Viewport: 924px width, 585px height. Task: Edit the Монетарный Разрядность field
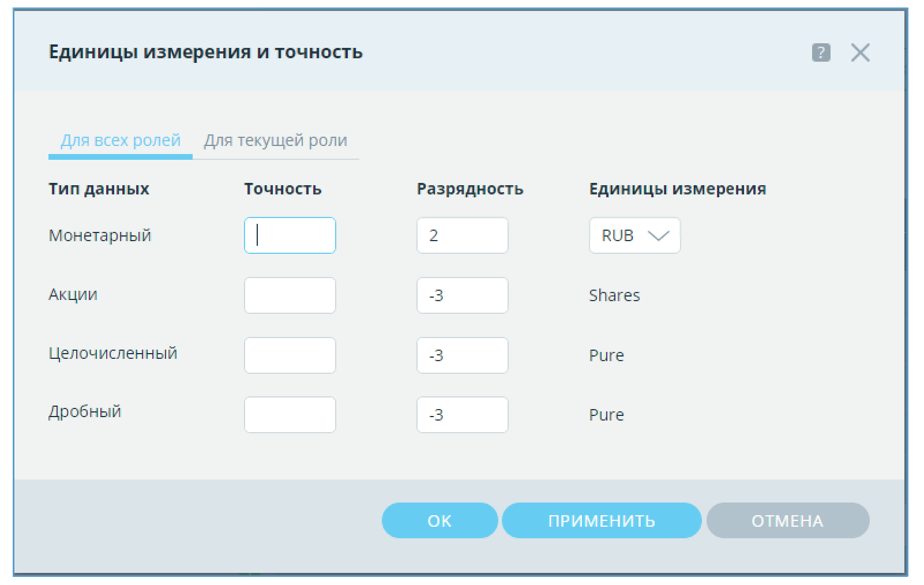pos(462,235)
